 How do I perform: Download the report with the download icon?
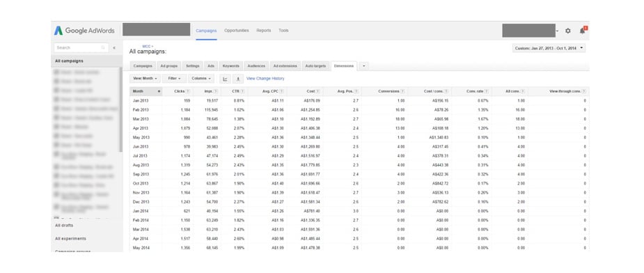tap(237, 79)
